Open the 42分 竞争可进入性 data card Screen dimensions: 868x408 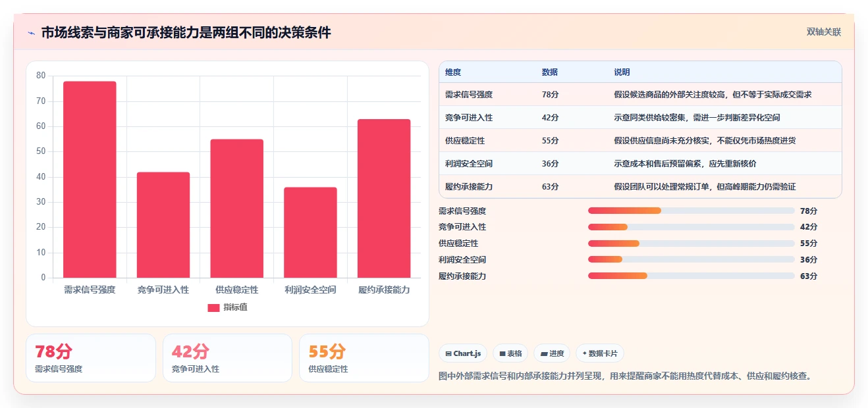point(227,358)
